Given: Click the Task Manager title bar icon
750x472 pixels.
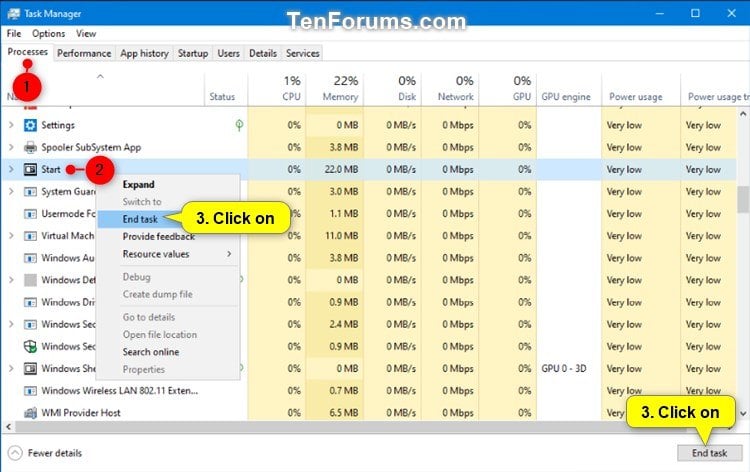Looking at the screenshot, I should [13, 13].
